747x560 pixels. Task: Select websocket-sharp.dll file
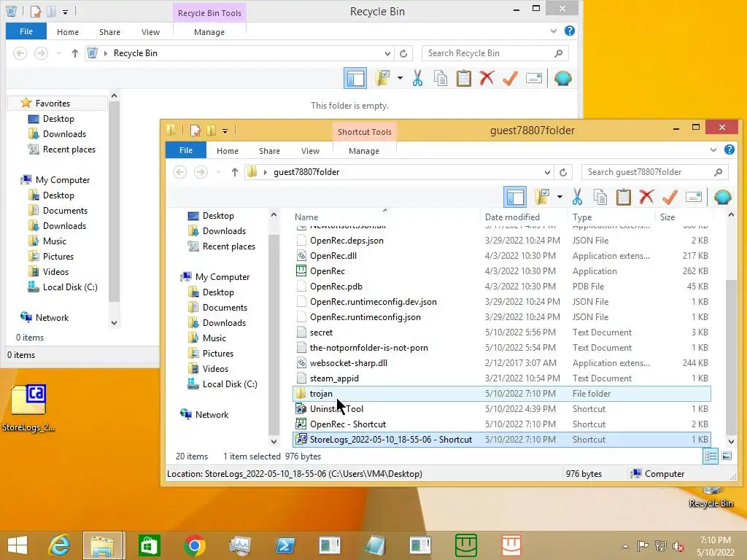coord(502,363)
